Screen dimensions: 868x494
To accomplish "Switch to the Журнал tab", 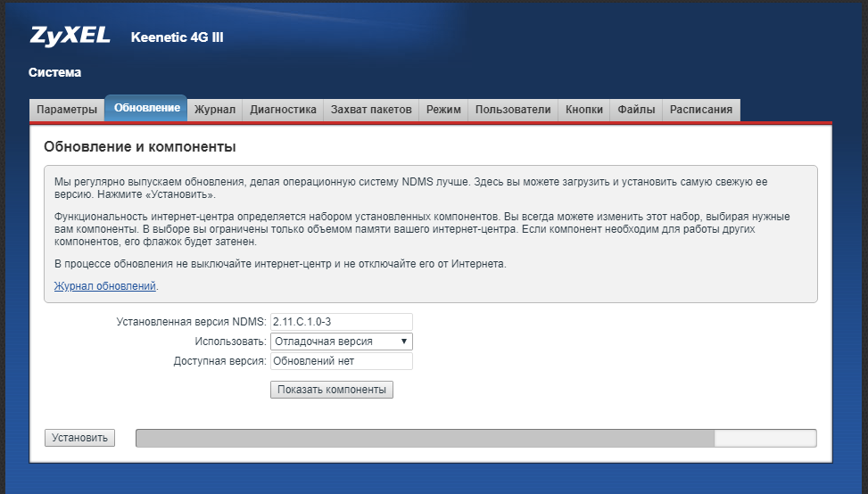I will [215, 110].
